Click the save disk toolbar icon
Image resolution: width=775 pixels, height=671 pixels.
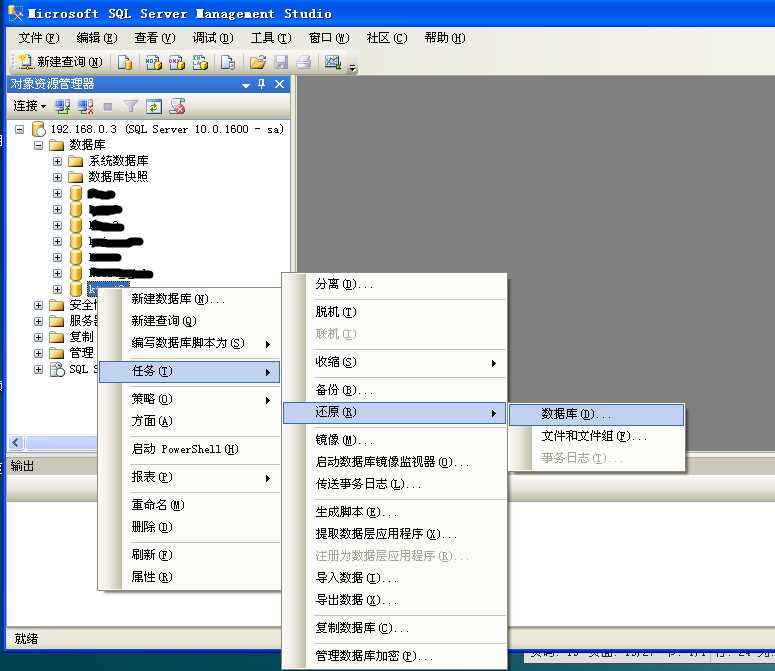pos(281,62)
